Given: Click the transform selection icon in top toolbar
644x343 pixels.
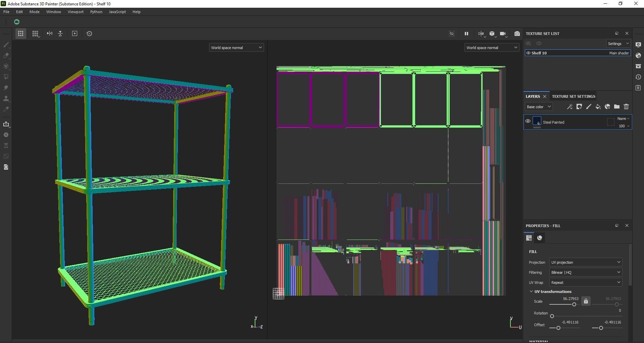Looking at the screenshot, I should point(20,34).
